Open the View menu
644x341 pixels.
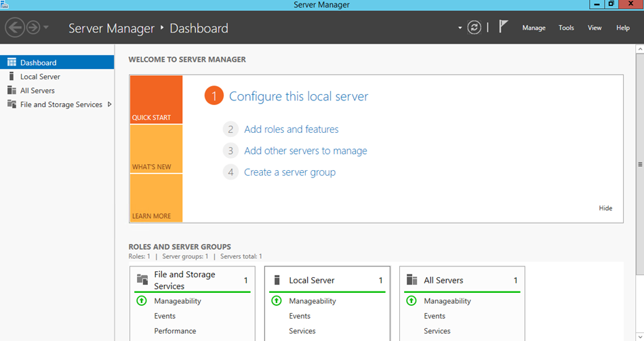[595, 28]
